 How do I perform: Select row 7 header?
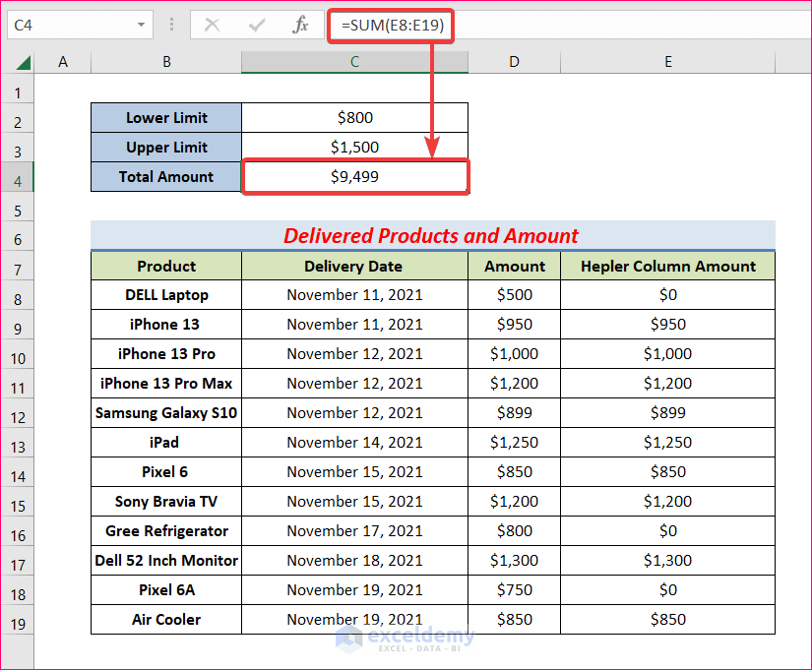[17, 270]
